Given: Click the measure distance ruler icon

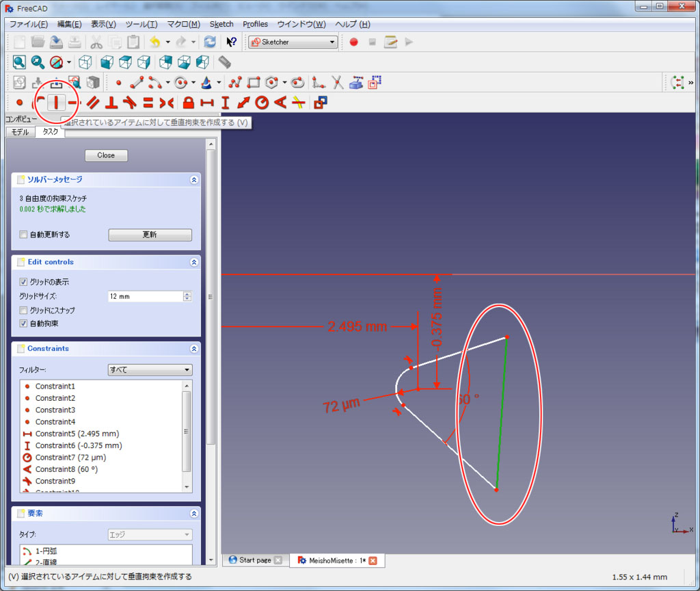Looking at the screenshot, I should (224, 62).
